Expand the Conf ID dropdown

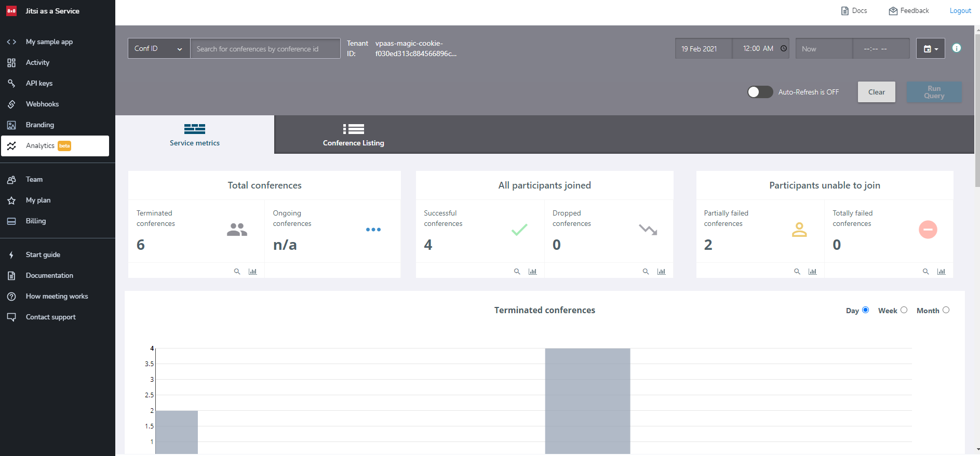tap(159, 48)
